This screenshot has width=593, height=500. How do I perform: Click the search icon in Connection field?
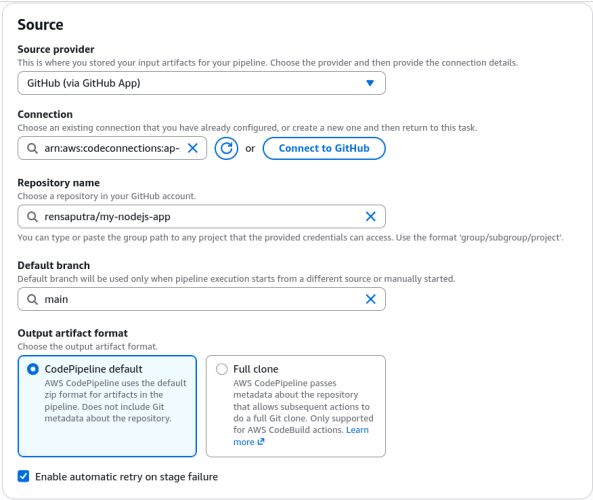pyautogui.click(x=32, y=148)
